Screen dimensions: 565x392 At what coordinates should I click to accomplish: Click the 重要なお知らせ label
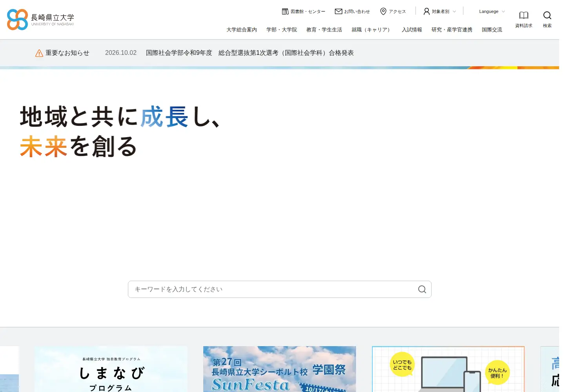click(x=67, y=53)
